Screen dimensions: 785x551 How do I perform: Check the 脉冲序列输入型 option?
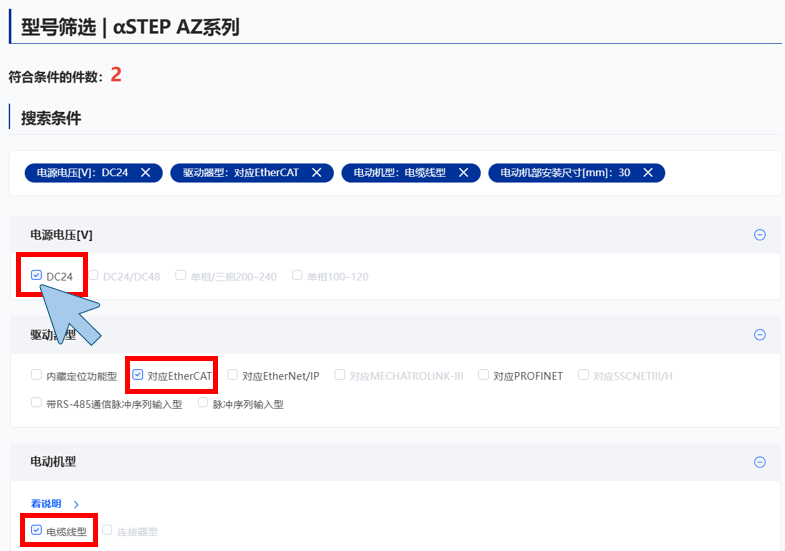(x=203, y=403)
